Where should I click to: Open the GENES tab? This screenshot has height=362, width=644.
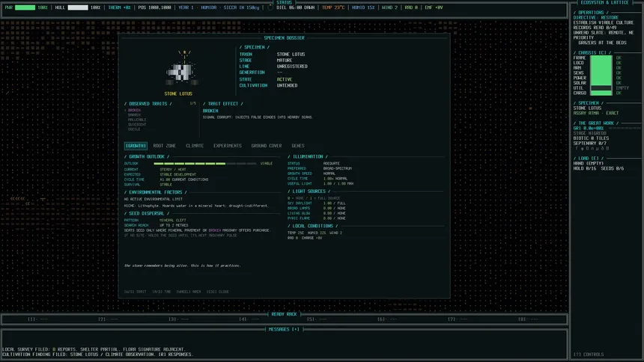298,146
